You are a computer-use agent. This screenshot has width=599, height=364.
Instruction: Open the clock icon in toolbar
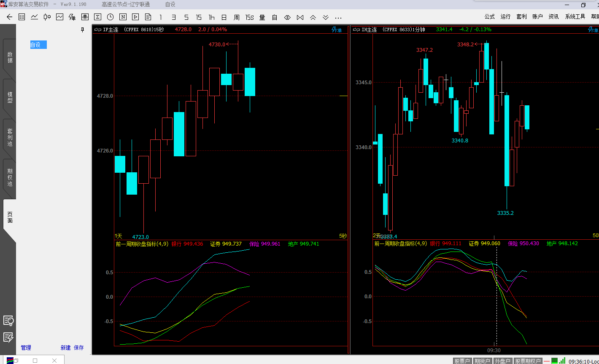point(110,17)
